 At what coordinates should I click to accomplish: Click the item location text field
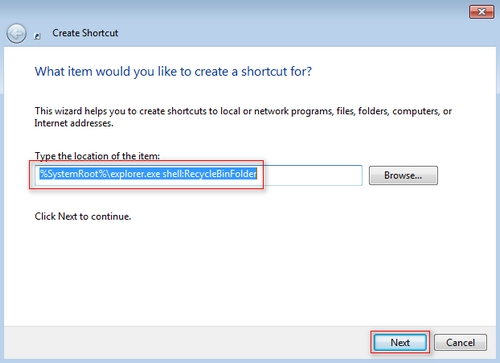[198, 175]
